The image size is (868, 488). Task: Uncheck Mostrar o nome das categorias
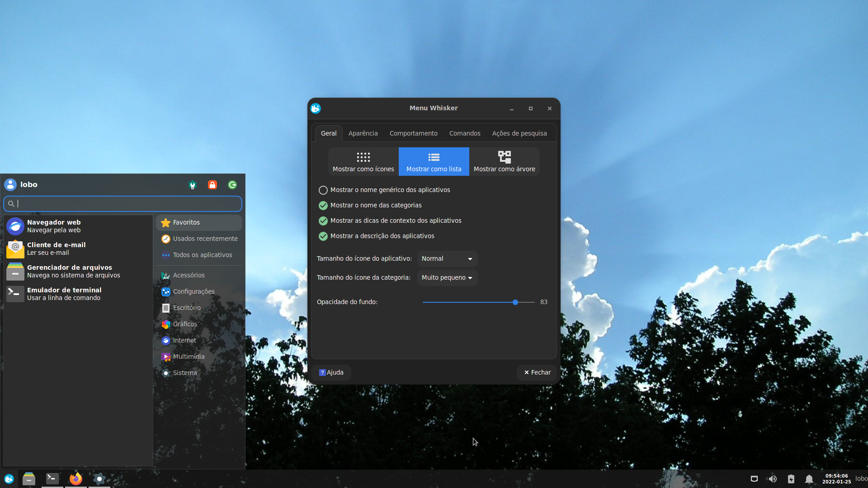(323, 206)
